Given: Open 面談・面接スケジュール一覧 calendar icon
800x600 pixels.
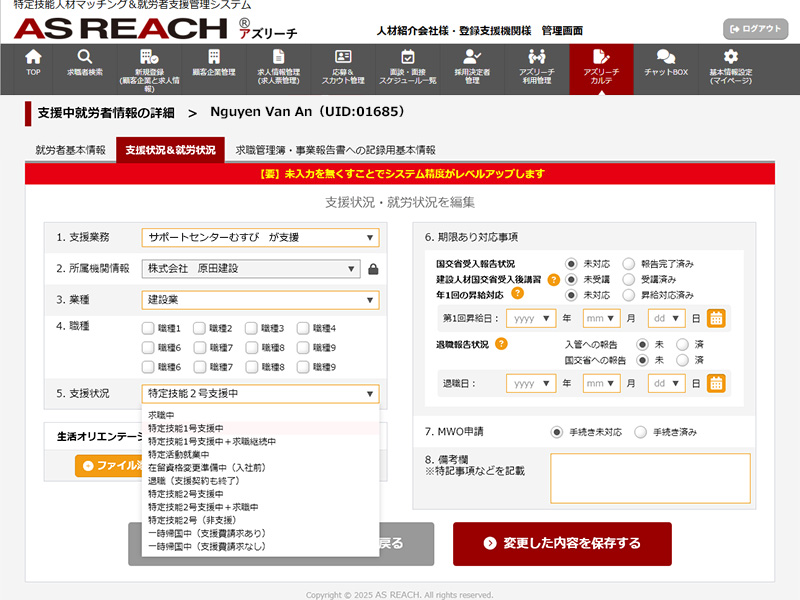Looking at the screenshot, I should [408, 56].
